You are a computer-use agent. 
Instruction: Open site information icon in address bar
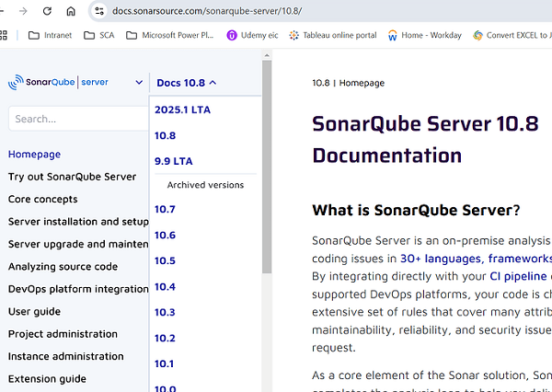[x=99, y=11]
